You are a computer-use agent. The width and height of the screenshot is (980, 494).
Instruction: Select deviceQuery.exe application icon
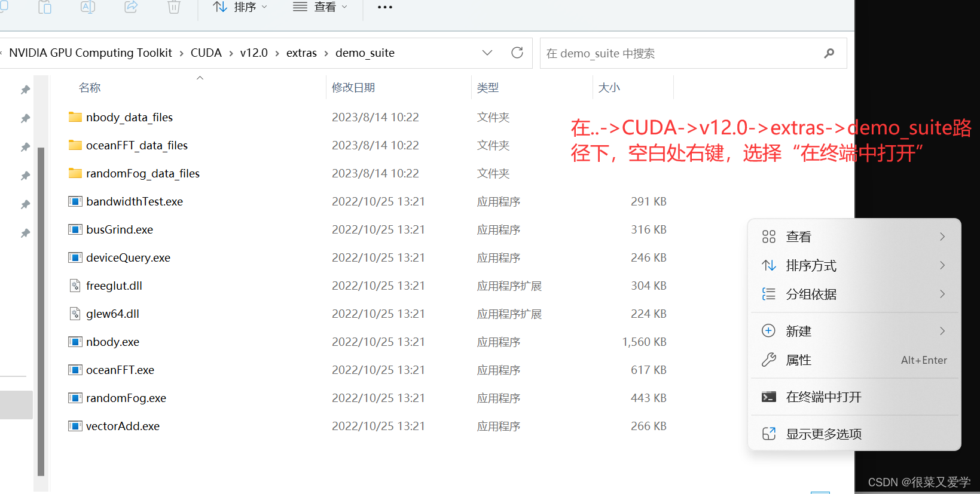[x=75, y=257]
